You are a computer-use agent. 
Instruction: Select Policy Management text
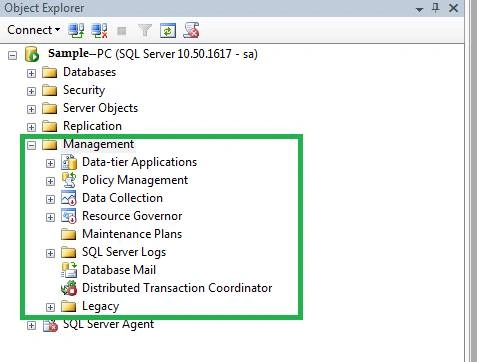[135, 180]
